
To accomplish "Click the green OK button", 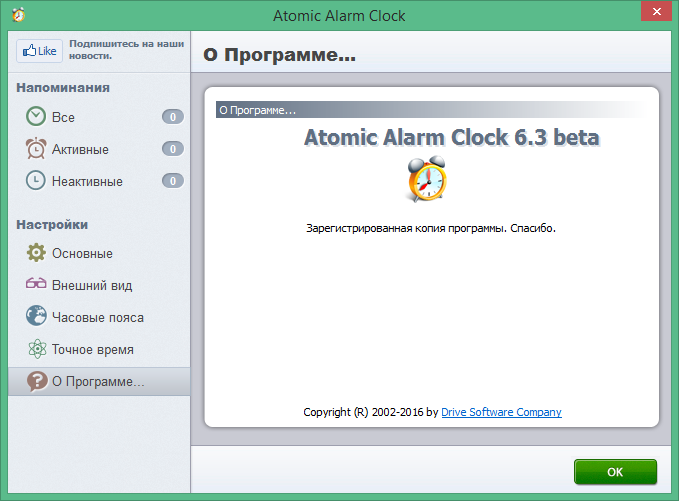I will click(x=615, y=472).
